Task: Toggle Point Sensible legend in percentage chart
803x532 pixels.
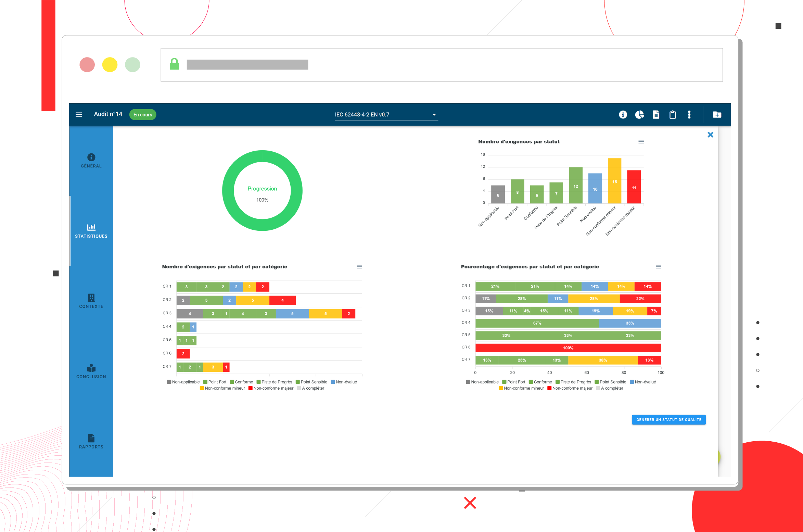Action: 610,382
